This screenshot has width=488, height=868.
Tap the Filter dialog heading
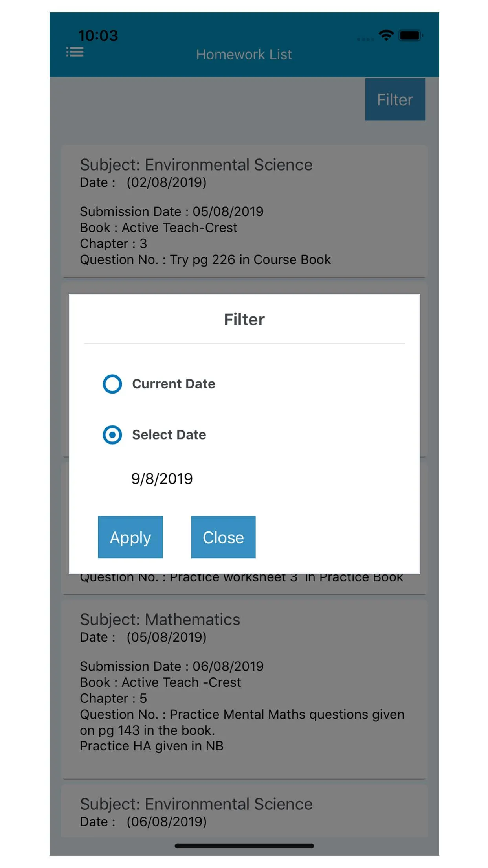pyautogui.click(x=244, y=320)
